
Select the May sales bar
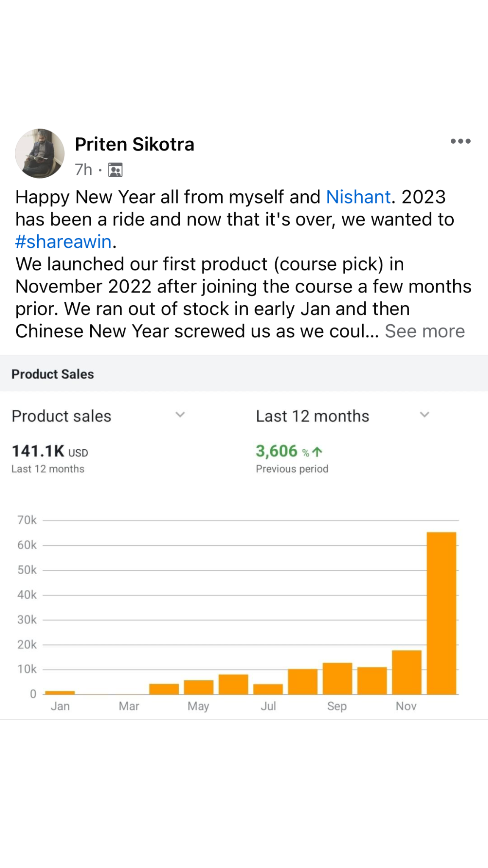pos(199,687)
